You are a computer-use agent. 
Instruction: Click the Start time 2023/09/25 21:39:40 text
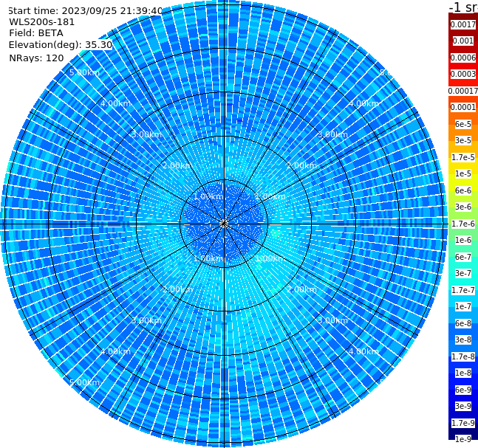85,11
